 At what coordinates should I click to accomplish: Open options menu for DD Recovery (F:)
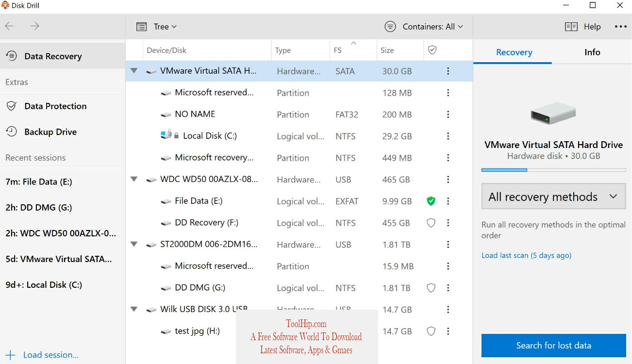click(x=448, y=223)
